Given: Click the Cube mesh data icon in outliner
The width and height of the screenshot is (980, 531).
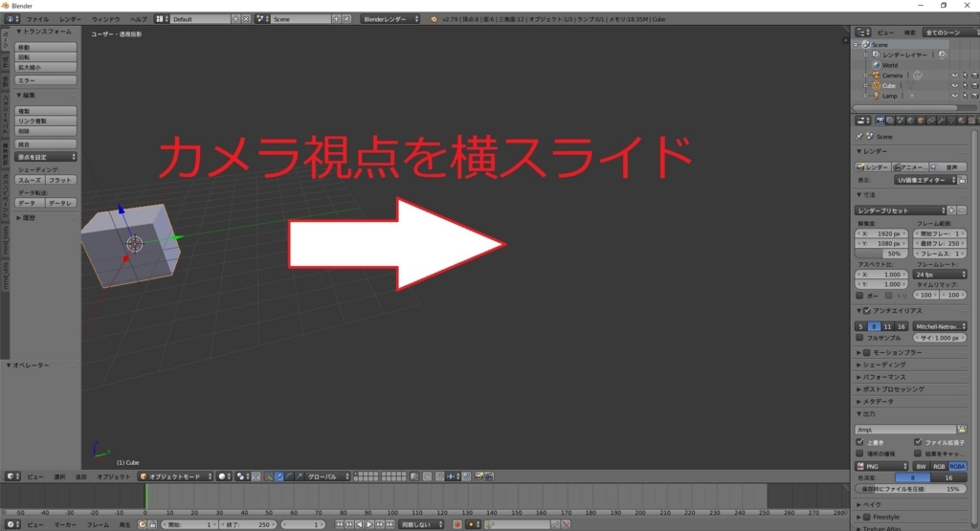Looking at the screenshot, I should (911, 85).
